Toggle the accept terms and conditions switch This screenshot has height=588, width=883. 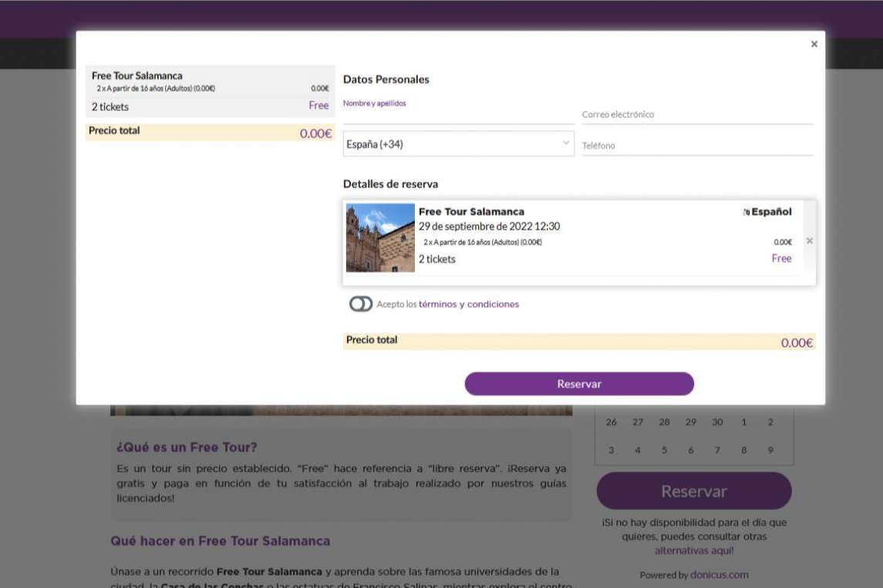[360, 304]
